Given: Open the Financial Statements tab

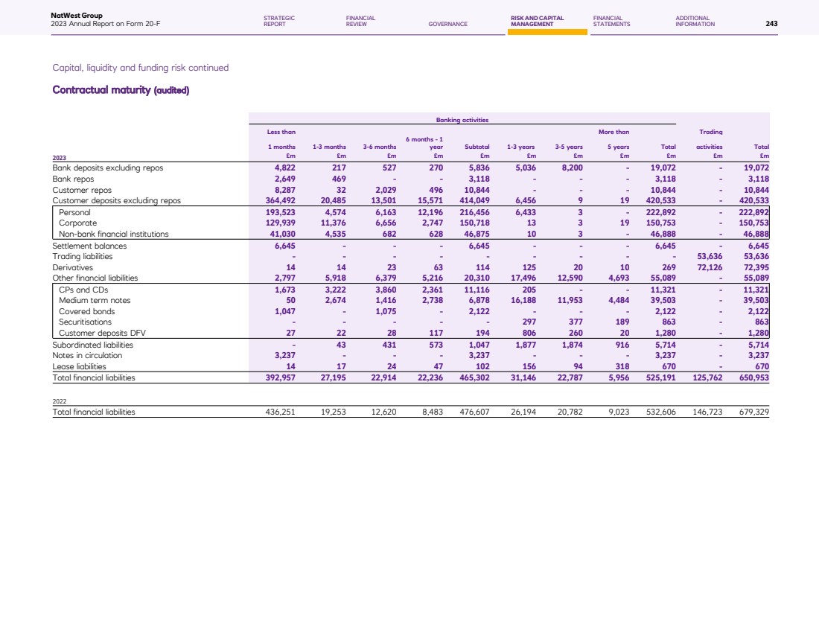Looking at the screenshot, I should (611, 21).
